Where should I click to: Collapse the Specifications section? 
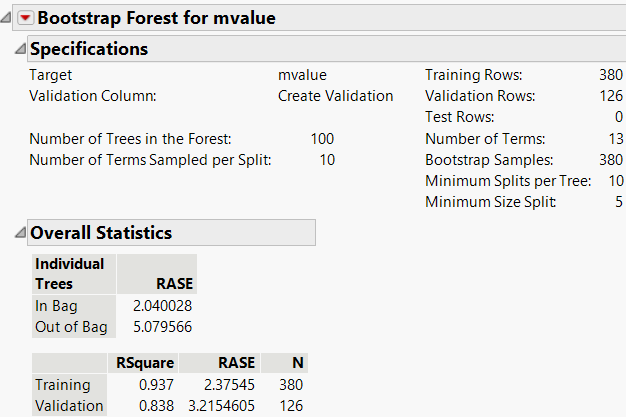tap(20, 49)
